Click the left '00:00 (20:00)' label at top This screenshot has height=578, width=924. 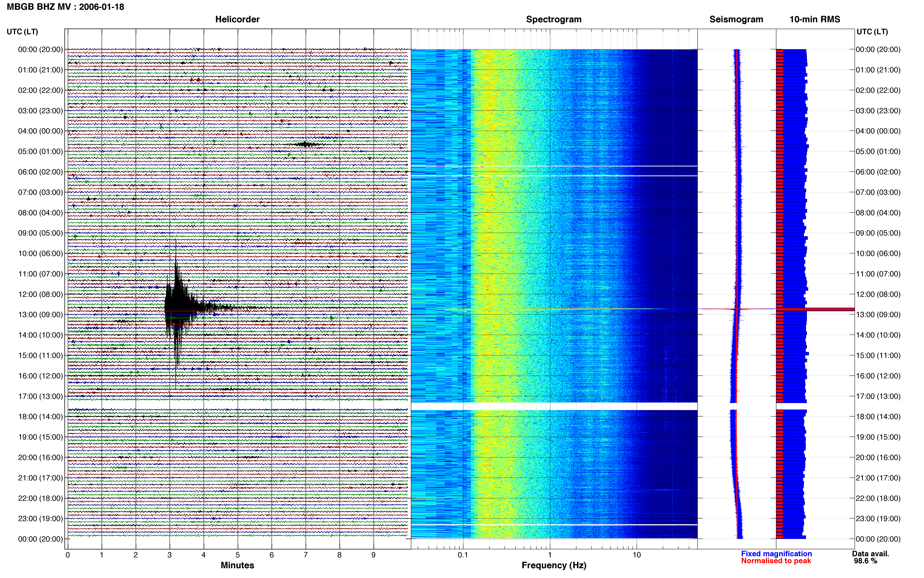41,49
